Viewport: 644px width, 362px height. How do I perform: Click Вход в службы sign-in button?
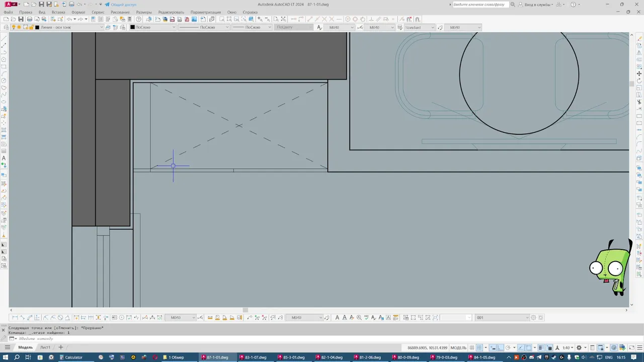tap(536, 5)
